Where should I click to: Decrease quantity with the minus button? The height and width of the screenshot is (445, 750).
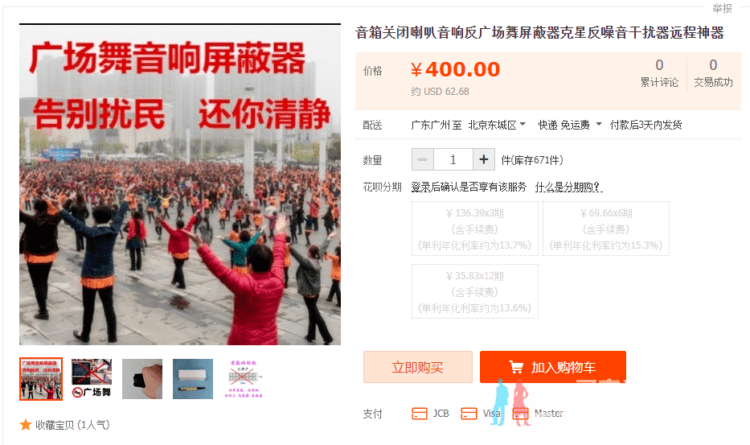[422, 159]
